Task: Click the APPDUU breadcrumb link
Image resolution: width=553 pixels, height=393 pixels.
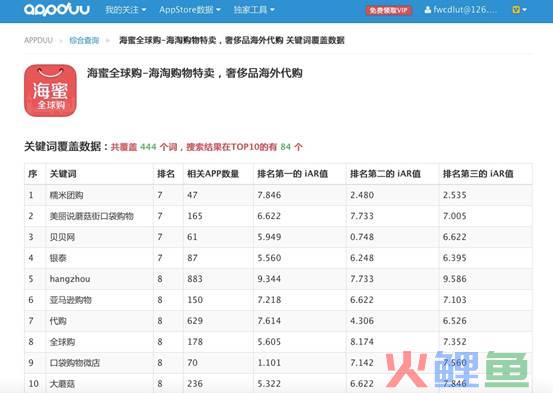Action: pyautogui.click(x=38, y=40)
